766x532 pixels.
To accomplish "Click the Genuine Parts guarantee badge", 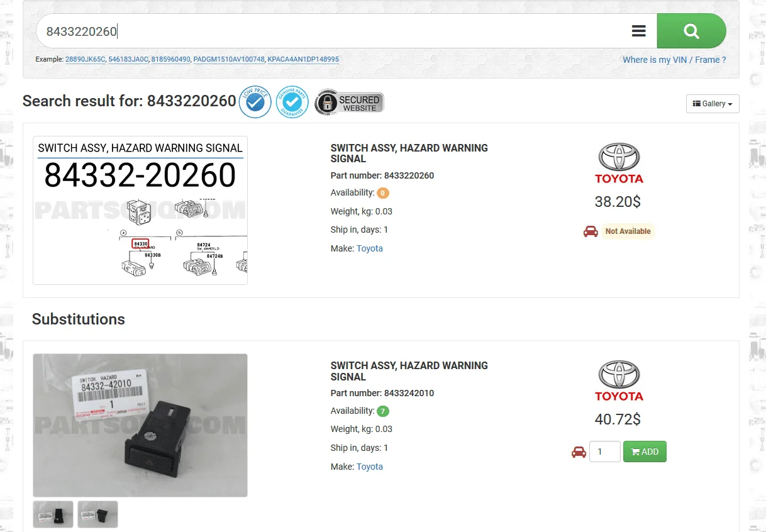I will click(291, 102).
